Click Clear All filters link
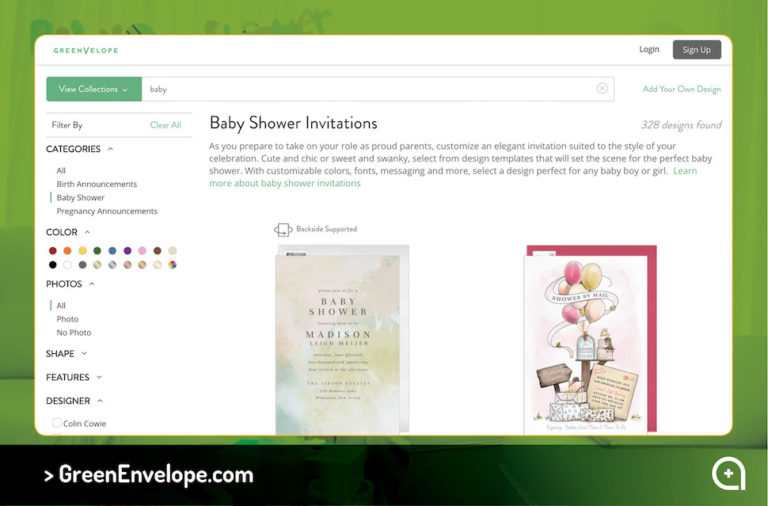This screenshot has width=768, height=506. pos(166,125)
